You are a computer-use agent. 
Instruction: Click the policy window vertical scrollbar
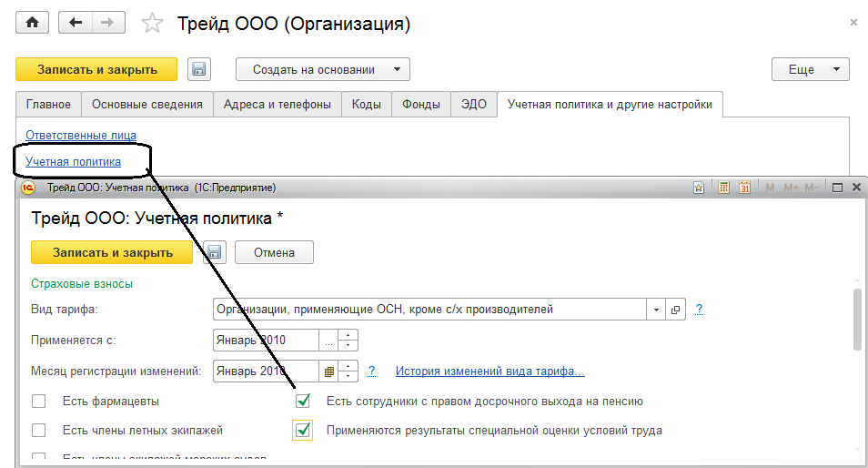click(857, 319)
